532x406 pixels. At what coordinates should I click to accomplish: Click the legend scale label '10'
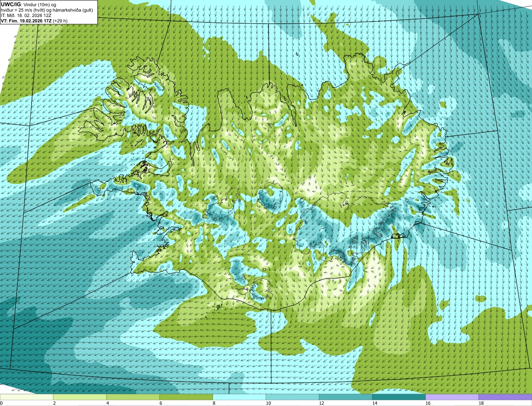[x=268, y=403]
